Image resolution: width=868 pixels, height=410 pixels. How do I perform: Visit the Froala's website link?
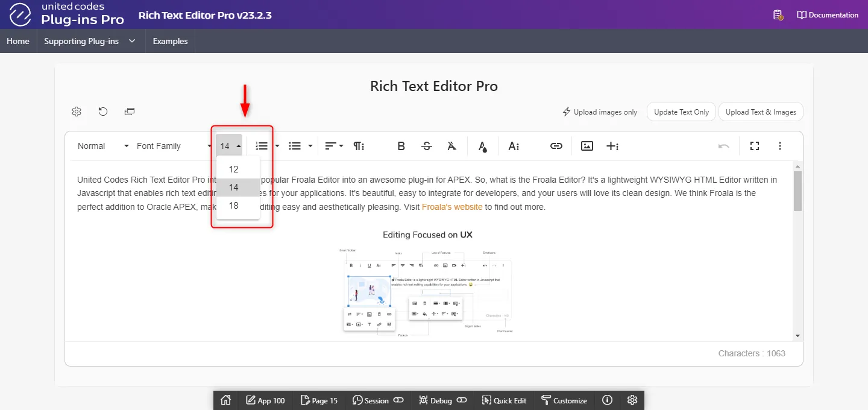pyautogui.click(x=452, y=207)
